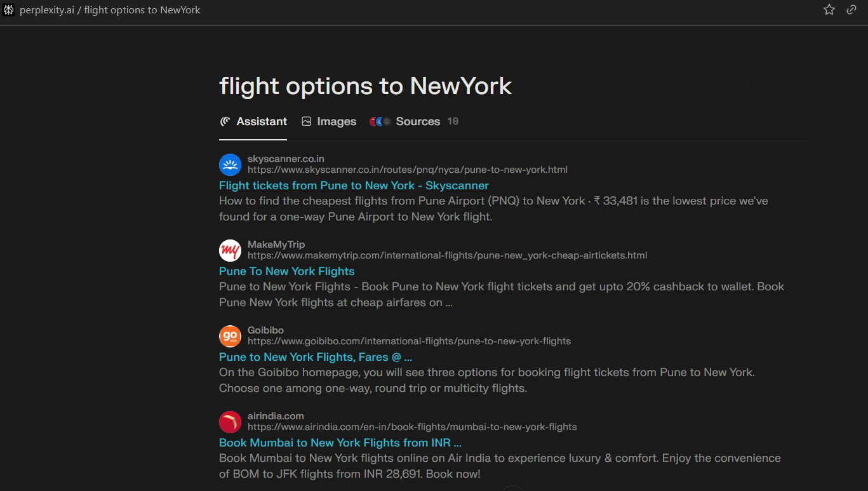Open the Skyscanner flight tickets link

click(354, 185)
